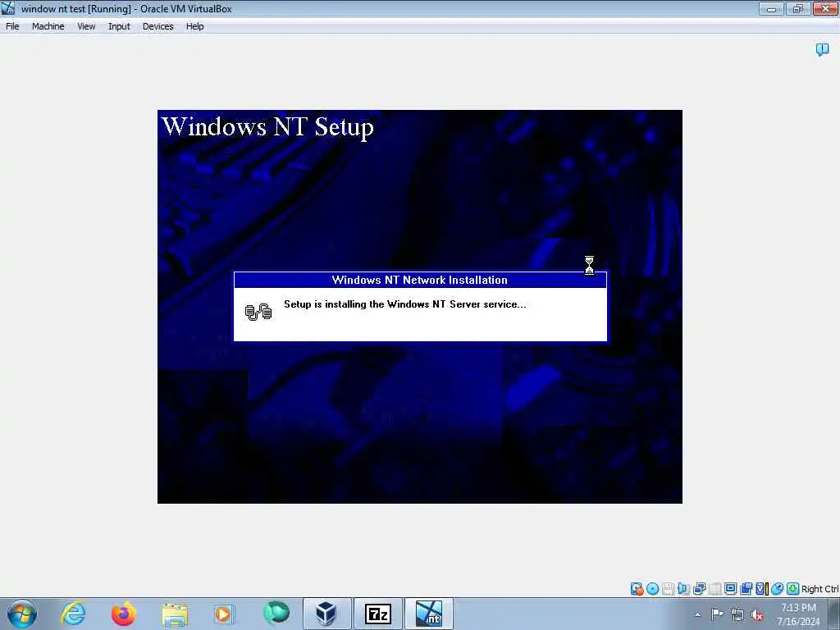840x630 pixels.
Task: Minimize the VirtualBox window
Action: click(x=771, y=8)
